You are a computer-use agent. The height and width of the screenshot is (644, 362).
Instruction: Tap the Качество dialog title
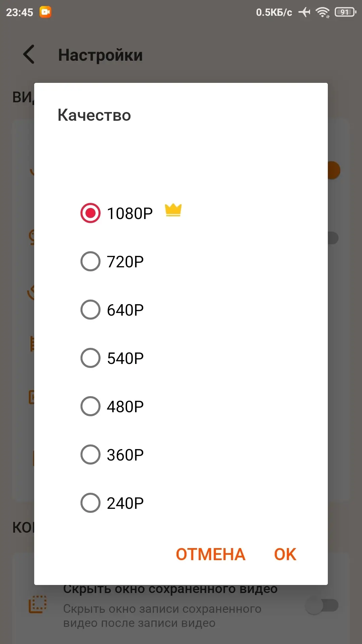point(94,115)
